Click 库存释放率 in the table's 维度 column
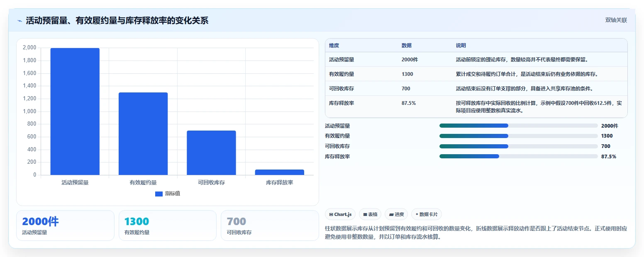644x257 pixels. 342,103
